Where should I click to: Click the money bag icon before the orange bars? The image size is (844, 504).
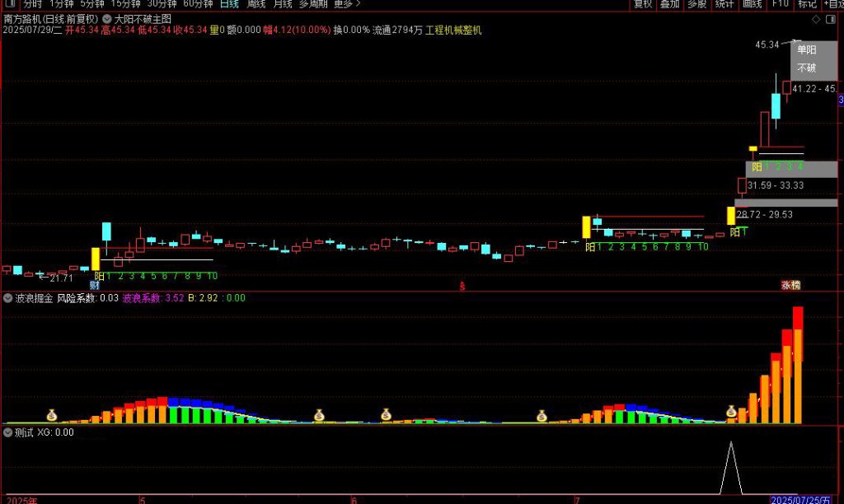731,412
